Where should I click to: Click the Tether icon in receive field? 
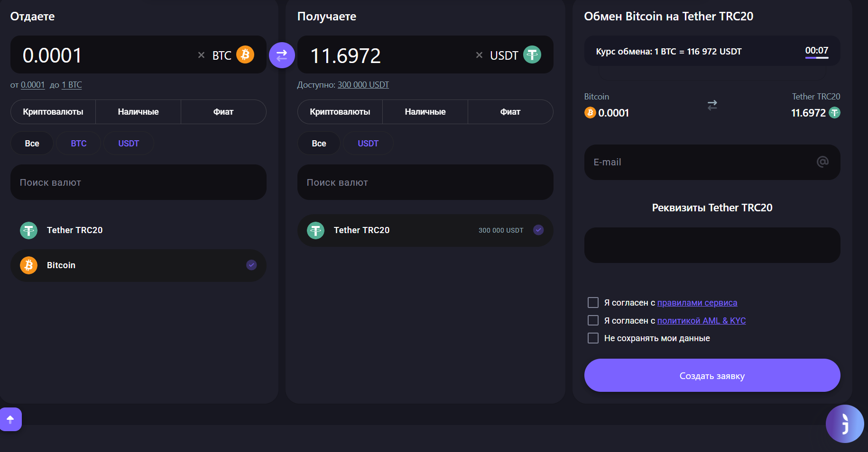[x=532, y=54]
